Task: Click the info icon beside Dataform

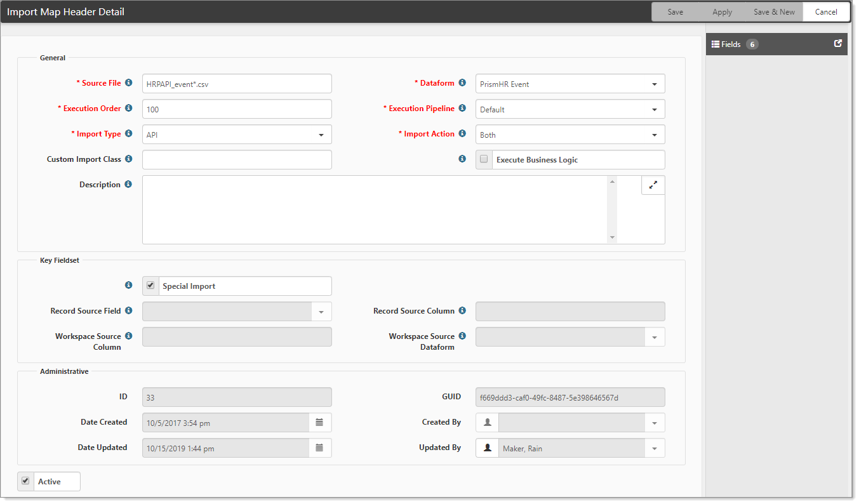Action: 462,83
